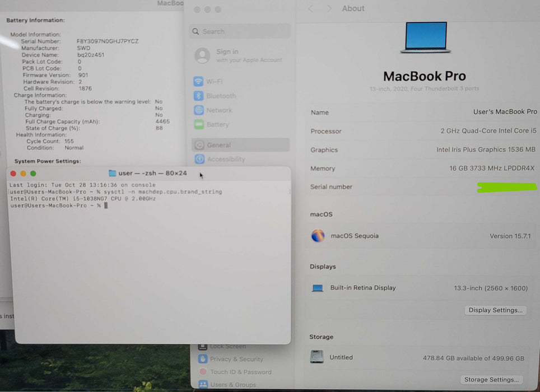Click Graphics value Intel Iris Plus
Screen dimensions: 540x392
(x=486, y=150)
